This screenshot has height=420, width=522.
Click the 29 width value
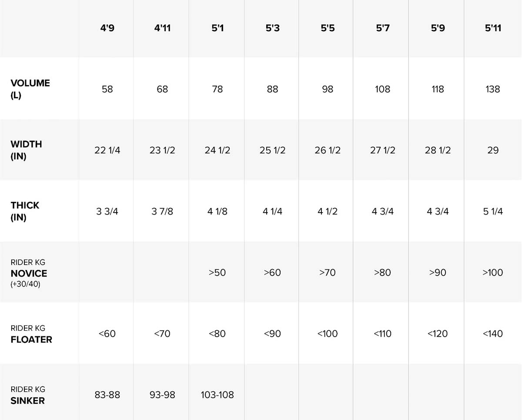coord(493,150)
